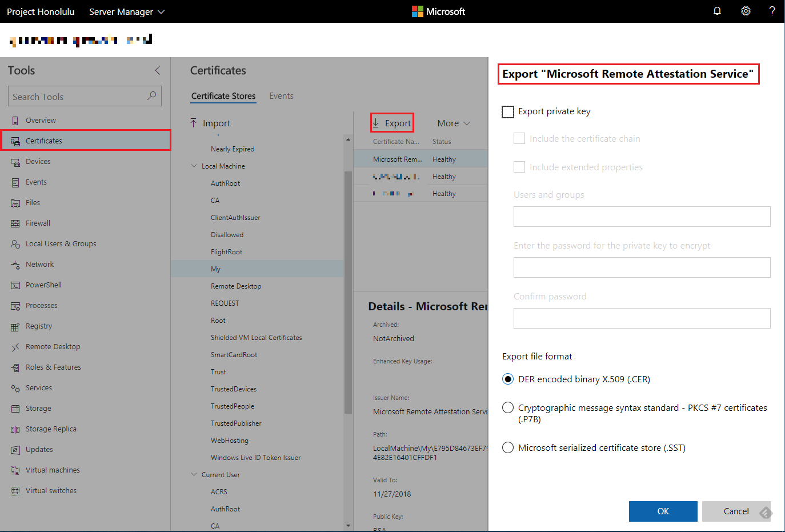
Task: Click the Storage Replica icon
Action: click(x=15, y=429)
